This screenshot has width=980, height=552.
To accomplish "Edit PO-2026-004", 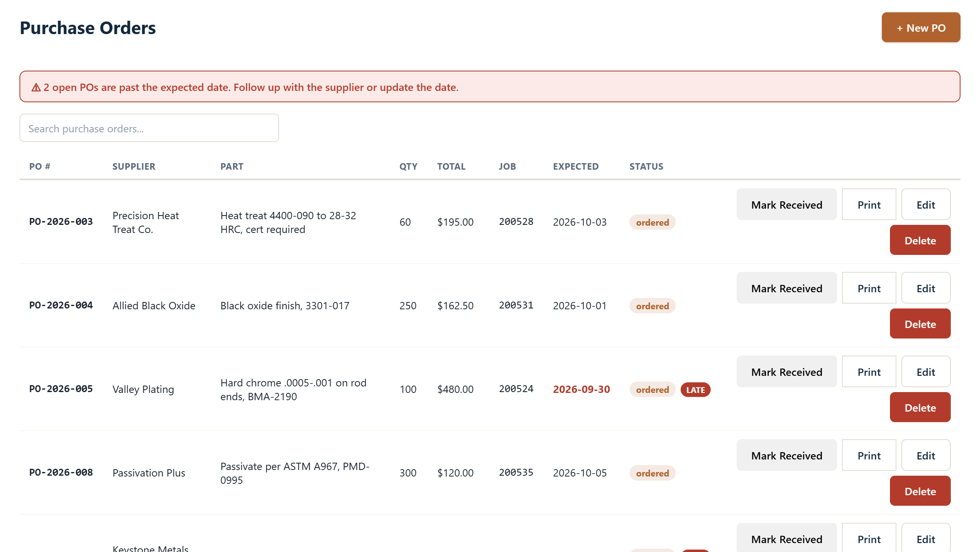I will pos(926,288).
